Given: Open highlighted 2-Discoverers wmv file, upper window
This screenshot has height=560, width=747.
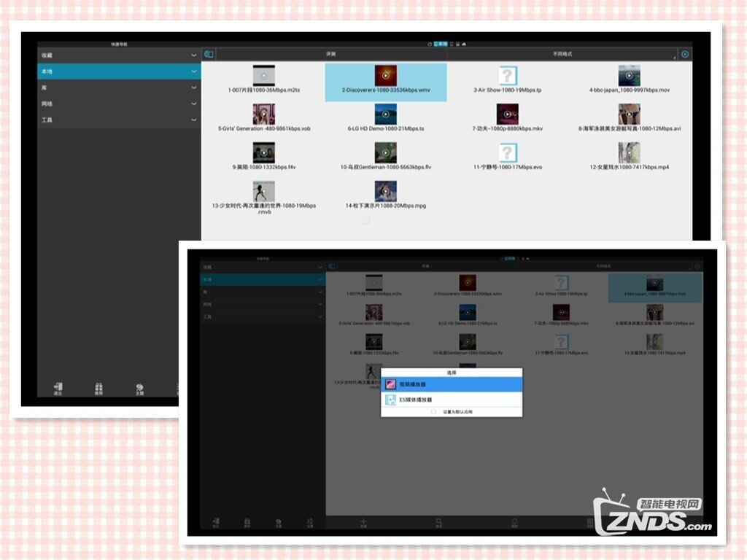Looking at the screenshot, I should click(386, 82).
